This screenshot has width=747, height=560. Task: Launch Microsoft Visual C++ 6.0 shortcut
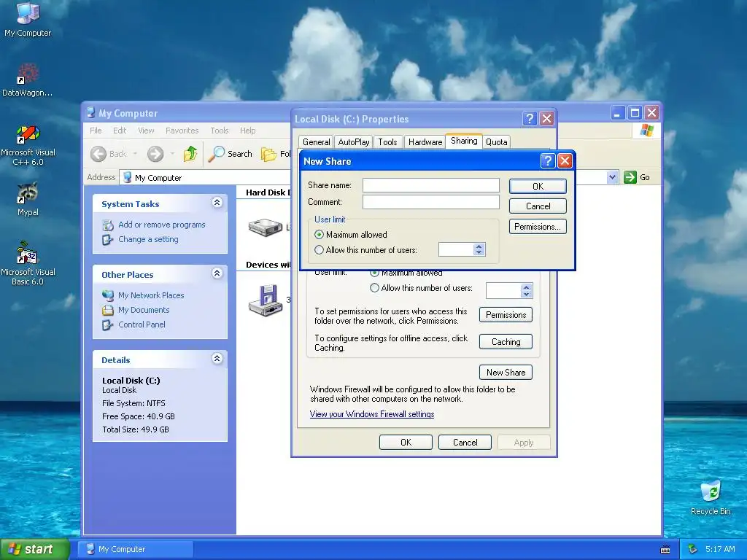[28, 145]
